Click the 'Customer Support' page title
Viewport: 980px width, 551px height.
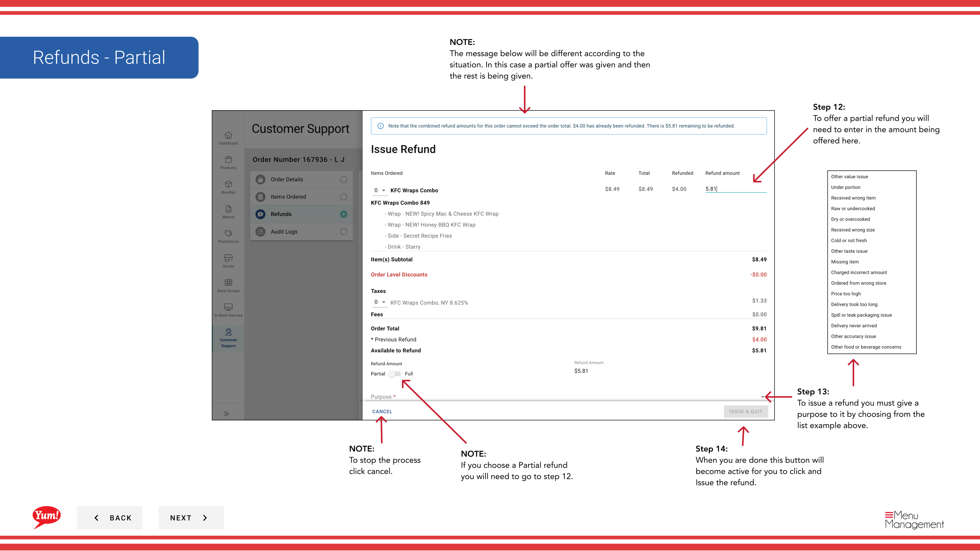coord(300,129)
